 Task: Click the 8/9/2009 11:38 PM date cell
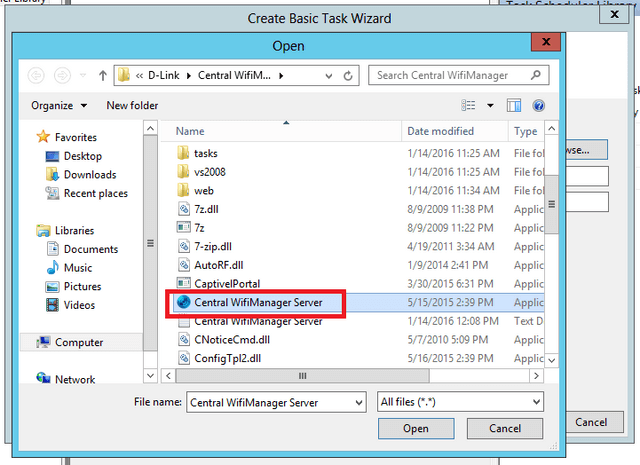tap(450, 209)
